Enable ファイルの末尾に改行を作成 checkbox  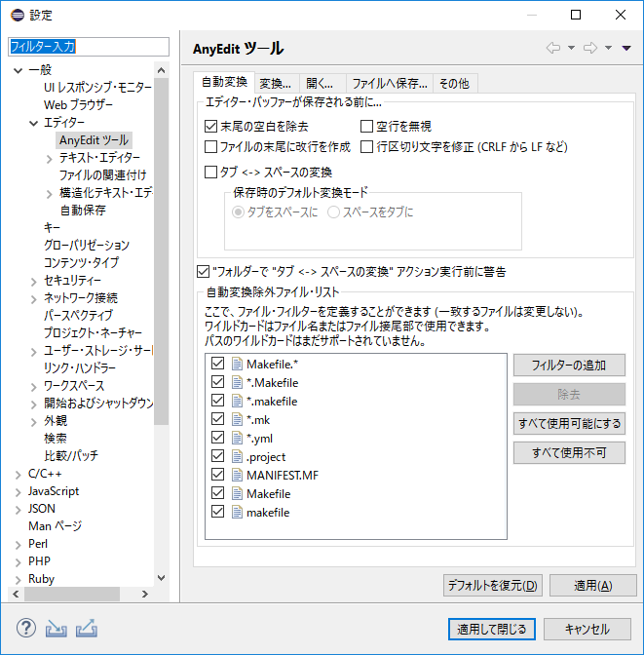coord(210,146)
